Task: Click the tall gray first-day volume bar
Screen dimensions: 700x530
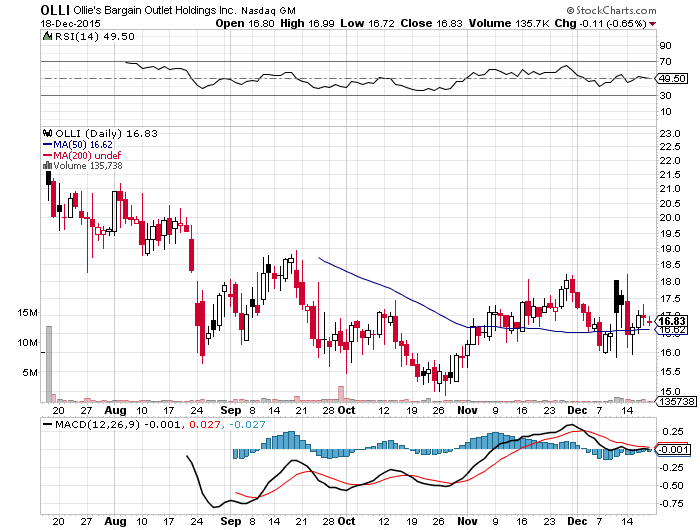Action: pyautogui.click(x=49, y=364)
